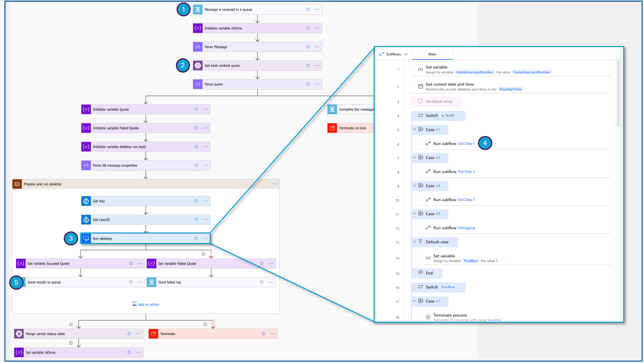The width and height of the screenshot is (644, 363).
Task: Click the red Terminate action icon
Action: coord(153,334)
